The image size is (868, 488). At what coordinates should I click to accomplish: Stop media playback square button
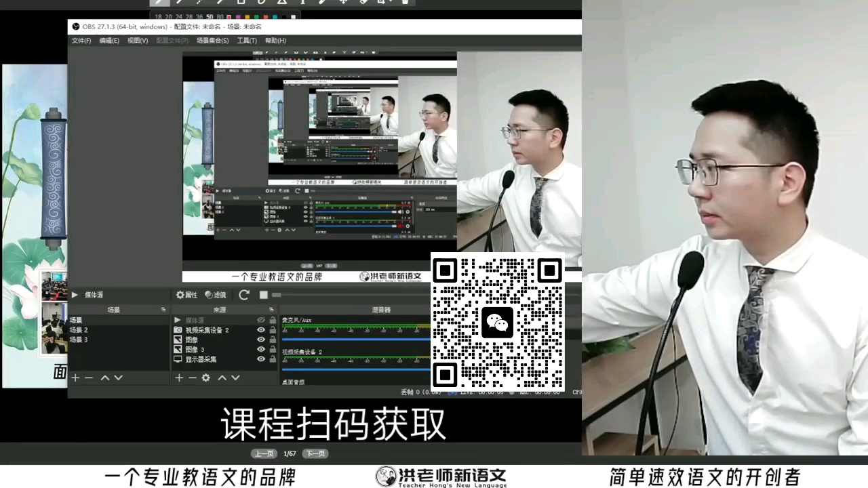[264, 295]
